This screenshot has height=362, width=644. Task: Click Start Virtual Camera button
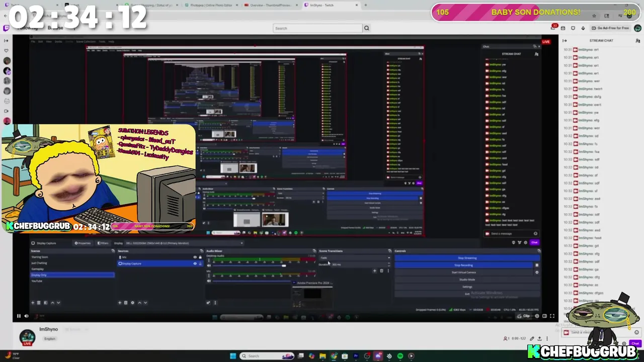[463, 273]
